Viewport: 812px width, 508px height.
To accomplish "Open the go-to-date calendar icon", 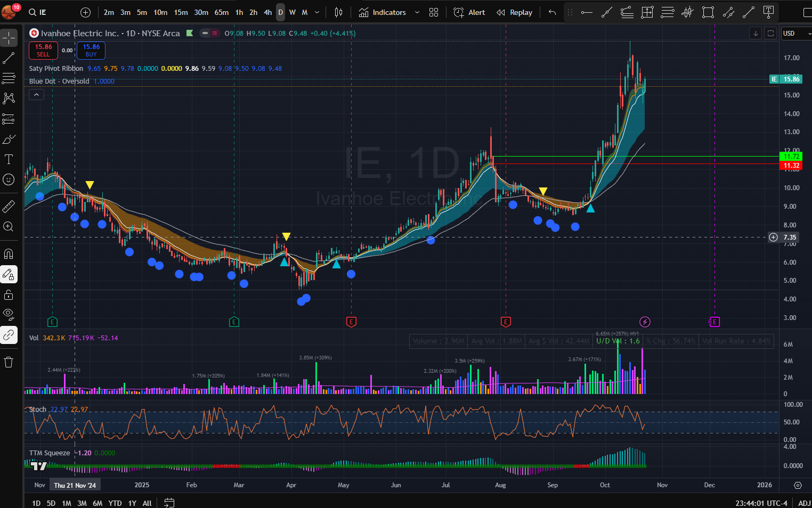I will click(x=169, y=503).
